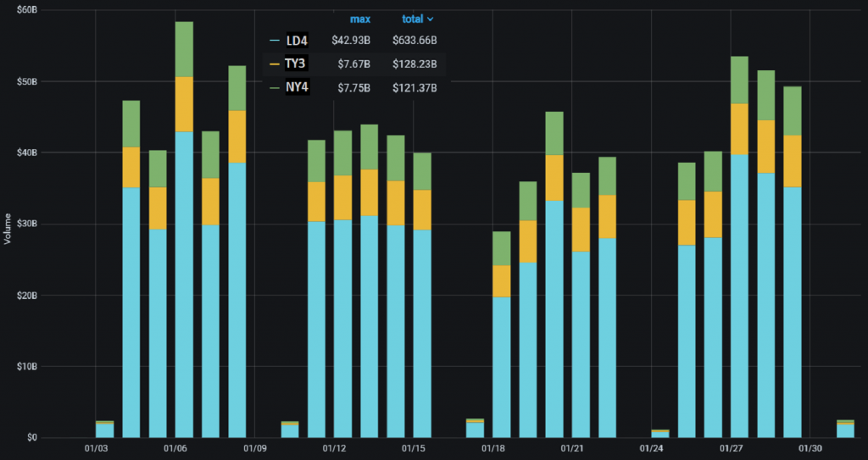
Task: Sort legend by the total column header
Action: pos(417,19)
